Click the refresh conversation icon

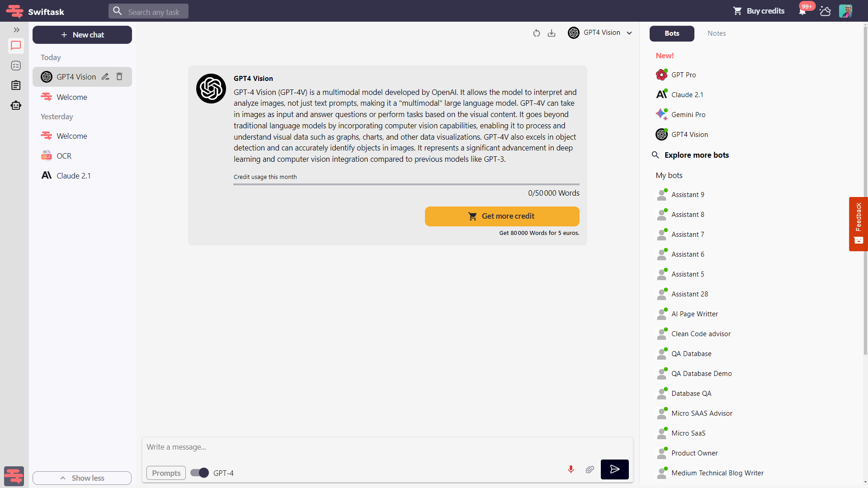click(x=537, y=33)
